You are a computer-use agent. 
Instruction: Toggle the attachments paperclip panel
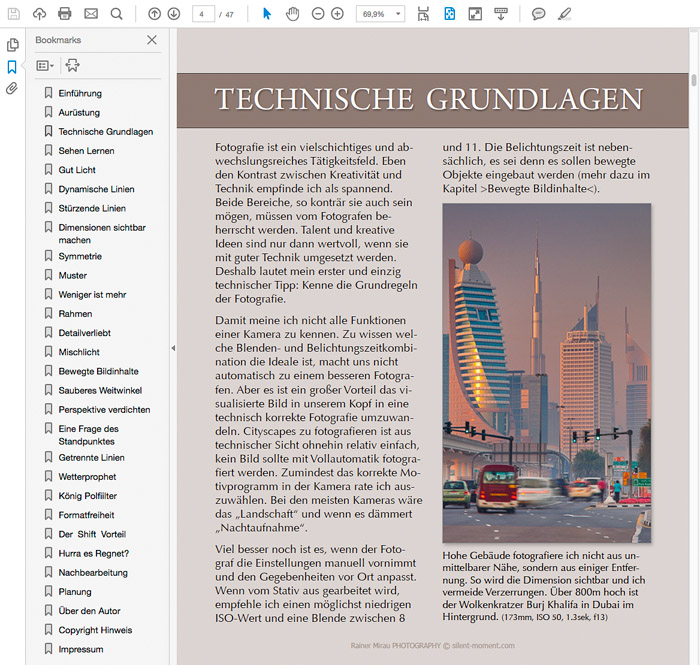[x=12, y=88]
